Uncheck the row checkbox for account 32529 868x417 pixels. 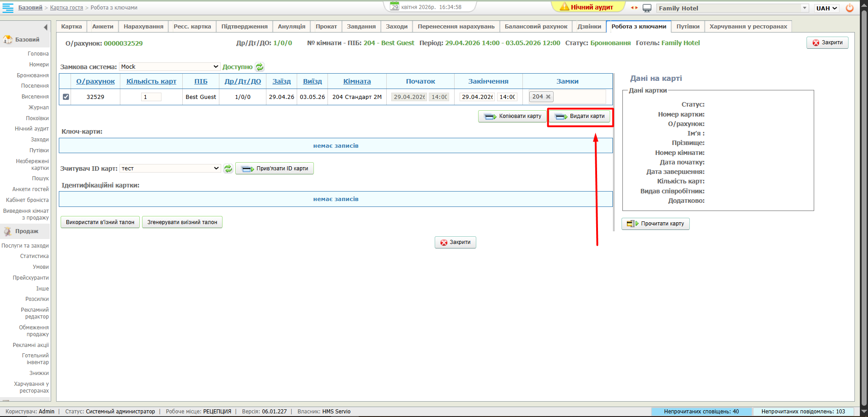tap(66, 97)
